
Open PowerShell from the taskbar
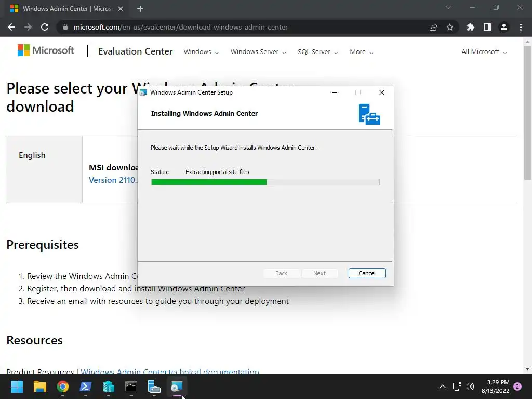86,387
